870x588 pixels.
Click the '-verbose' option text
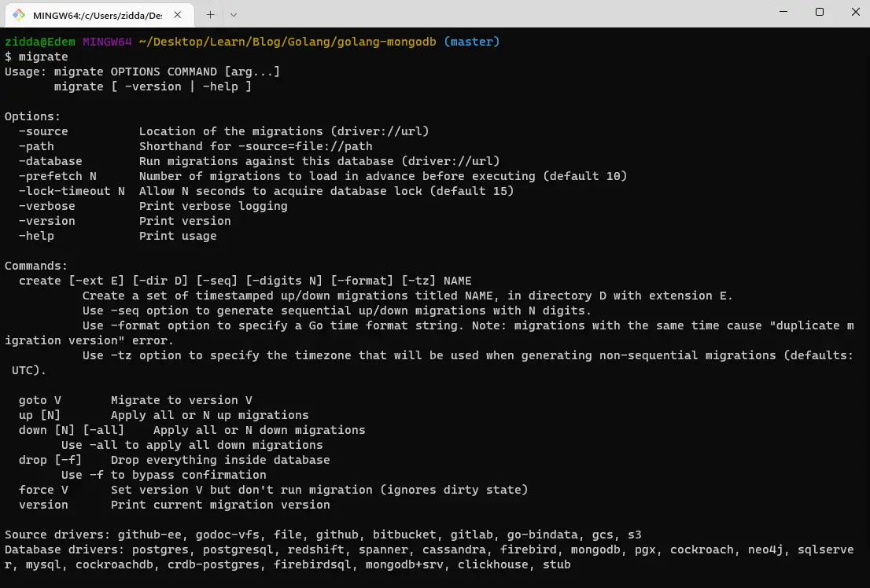(x=46, y=205)
